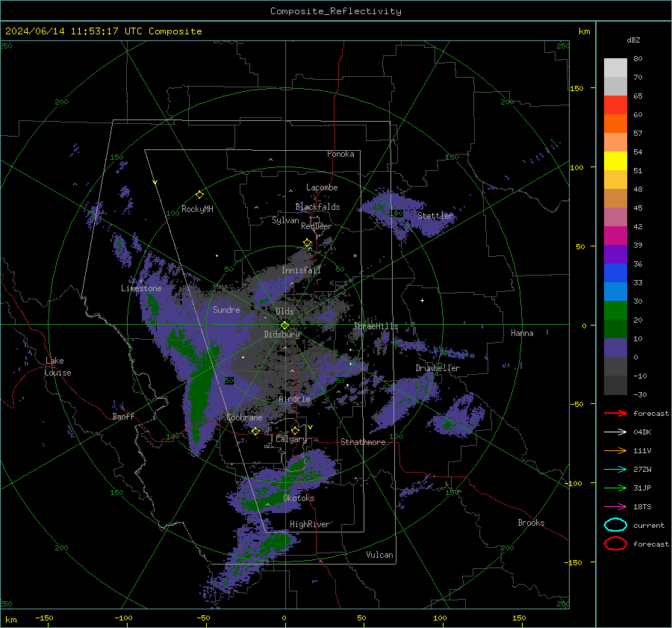The image size is (672, 628).
Task: Click the 80 dBZ value label
Action: click(x=638, y=59)
